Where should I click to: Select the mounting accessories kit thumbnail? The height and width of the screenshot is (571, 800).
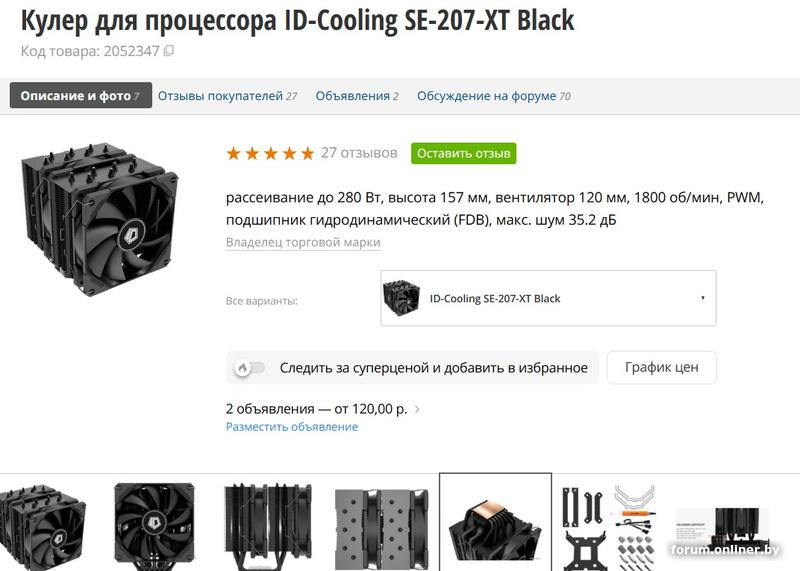click(x=608, y=524)
